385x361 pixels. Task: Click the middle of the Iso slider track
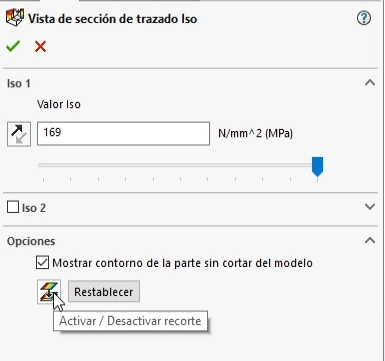point(180,165)
